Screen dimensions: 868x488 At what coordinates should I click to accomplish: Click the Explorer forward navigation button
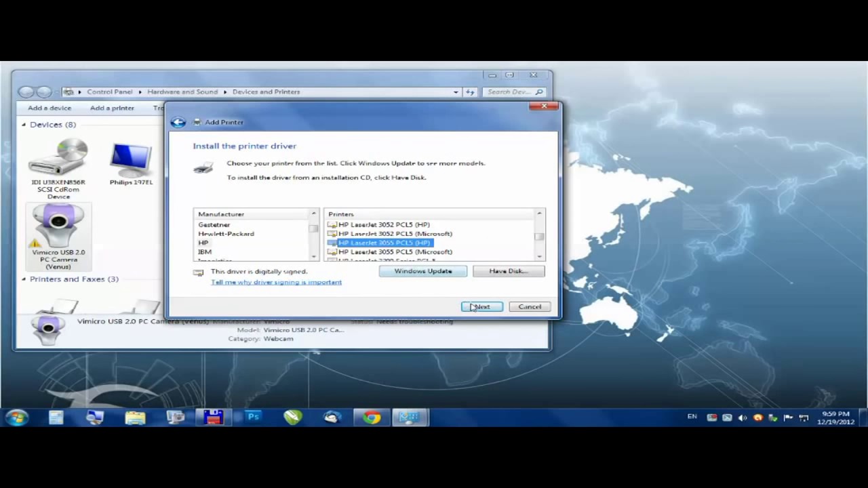(43, 91)
